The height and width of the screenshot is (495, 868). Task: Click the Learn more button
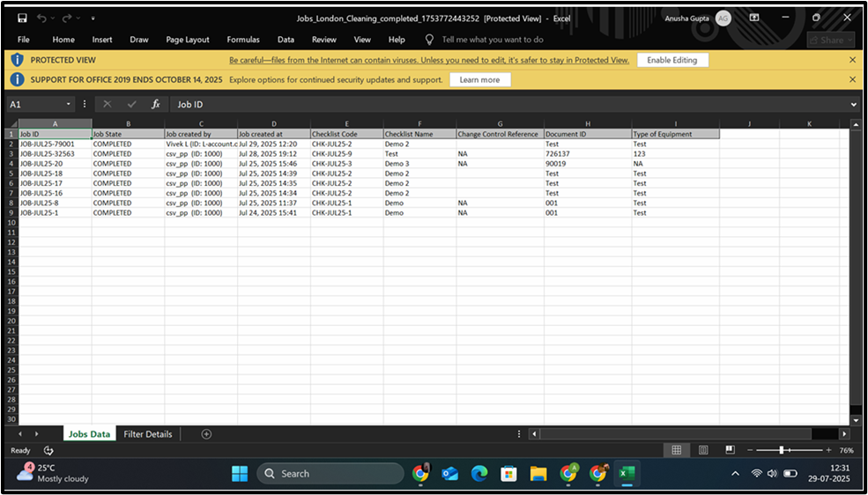pos(479,79)
